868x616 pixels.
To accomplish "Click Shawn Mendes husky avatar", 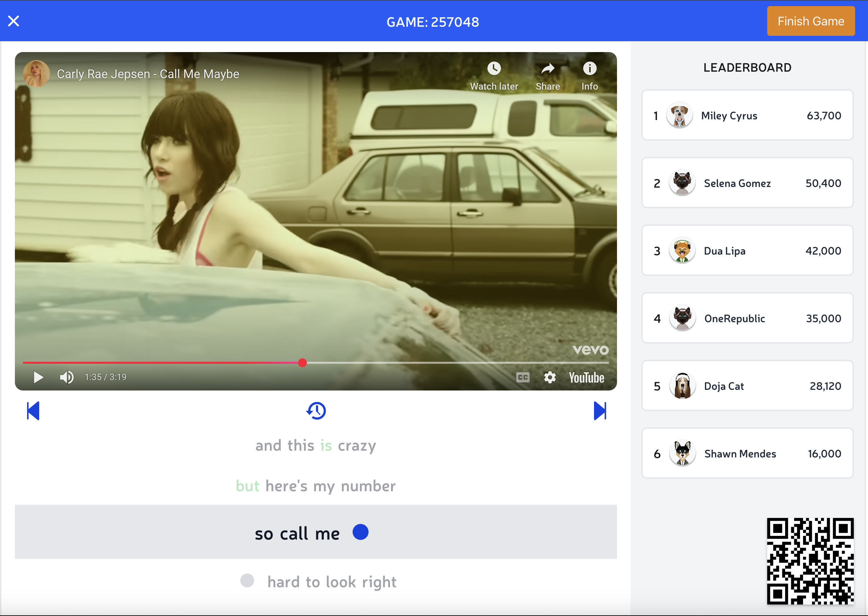I will click(x=682, y=453).
